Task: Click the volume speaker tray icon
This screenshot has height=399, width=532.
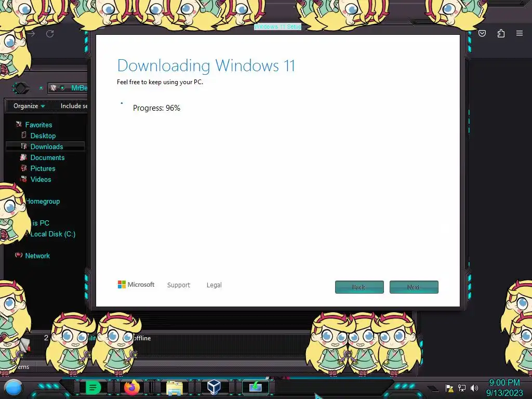Action: 474,388
